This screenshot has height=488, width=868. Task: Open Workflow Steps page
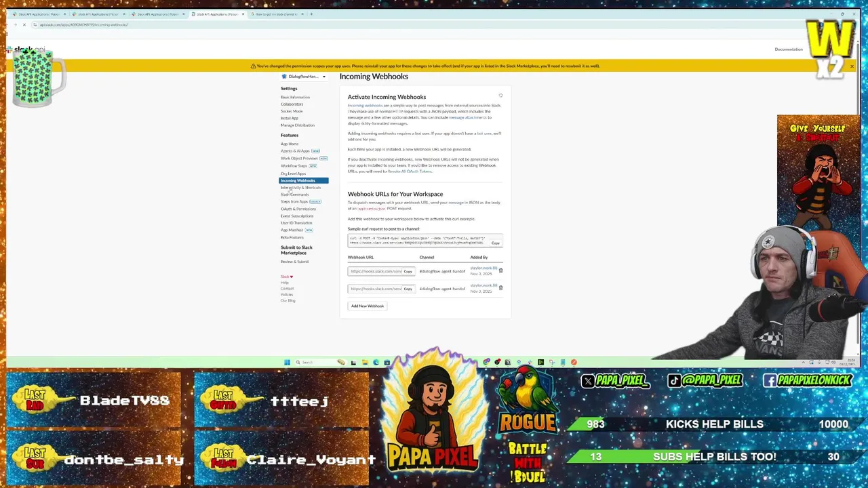(x=294, y=166)
